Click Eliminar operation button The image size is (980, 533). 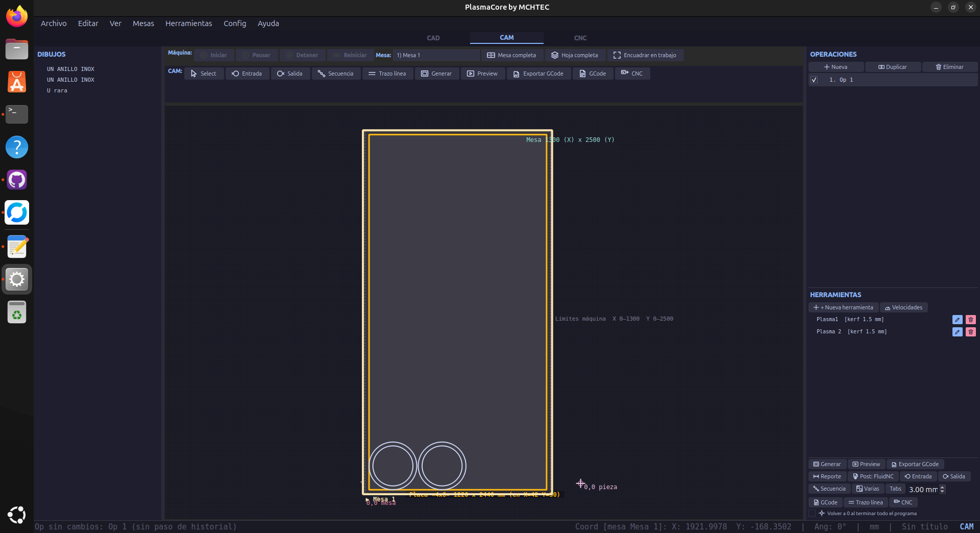(x=950, y=67)
